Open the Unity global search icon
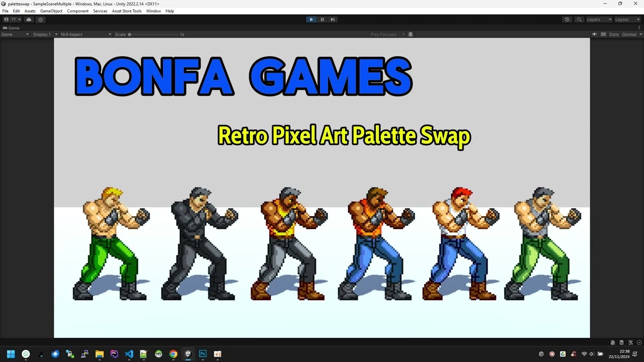644x362 pixels. (579, 20)
